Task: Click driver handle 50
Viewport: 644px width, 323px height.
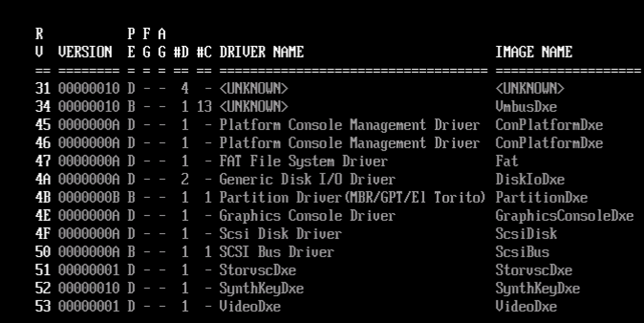Action: tap(43, 252)
